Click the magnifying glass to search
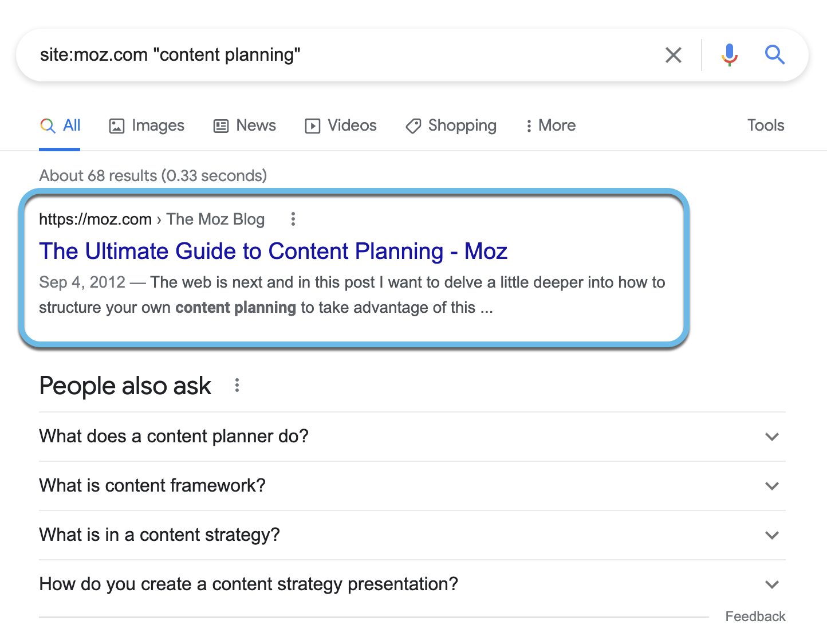 775,55
